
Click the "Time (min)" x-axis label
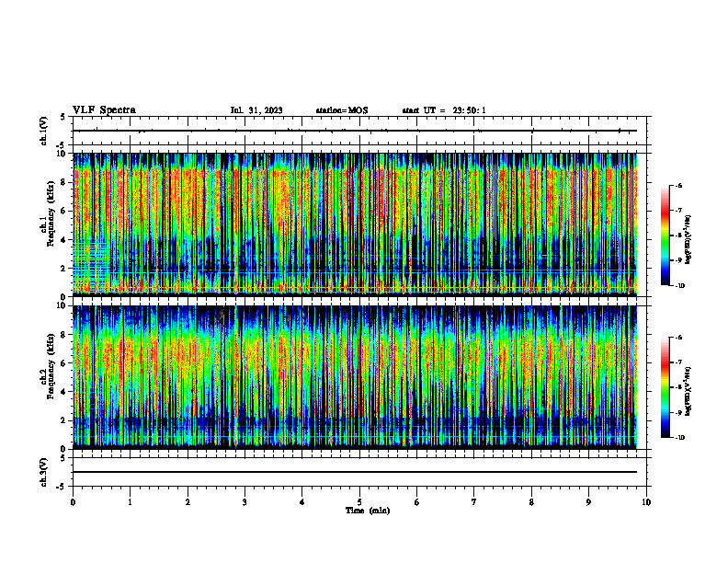point(368,511)
